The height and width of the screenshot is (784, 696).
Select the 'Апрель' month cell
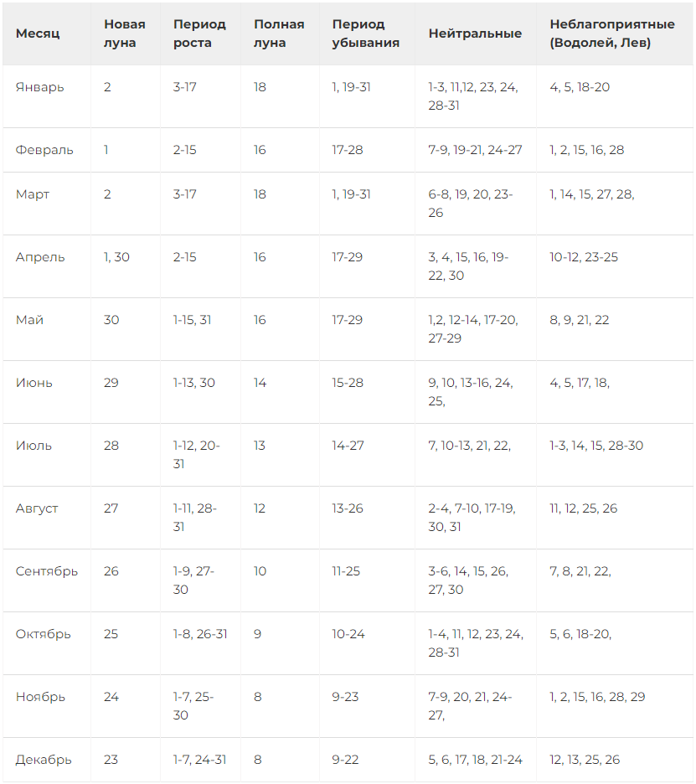point(40,257)
